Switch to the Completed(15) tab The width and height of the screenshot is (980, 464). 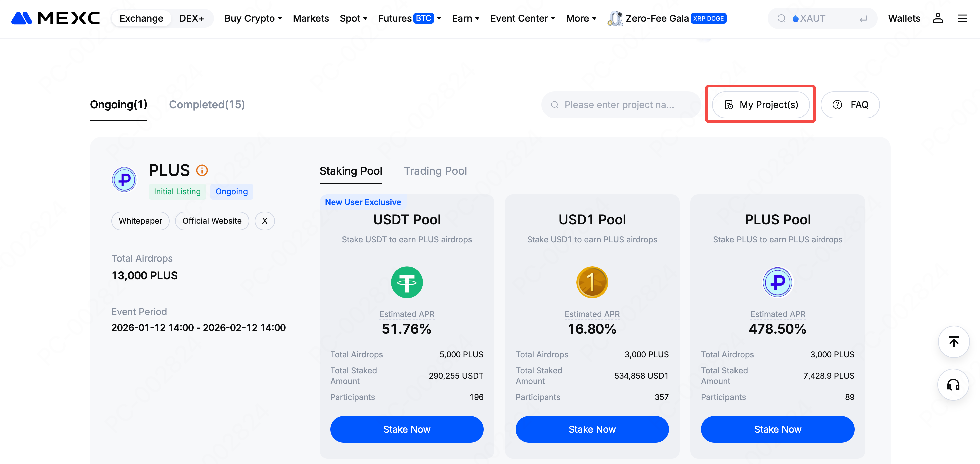[207, 105]
